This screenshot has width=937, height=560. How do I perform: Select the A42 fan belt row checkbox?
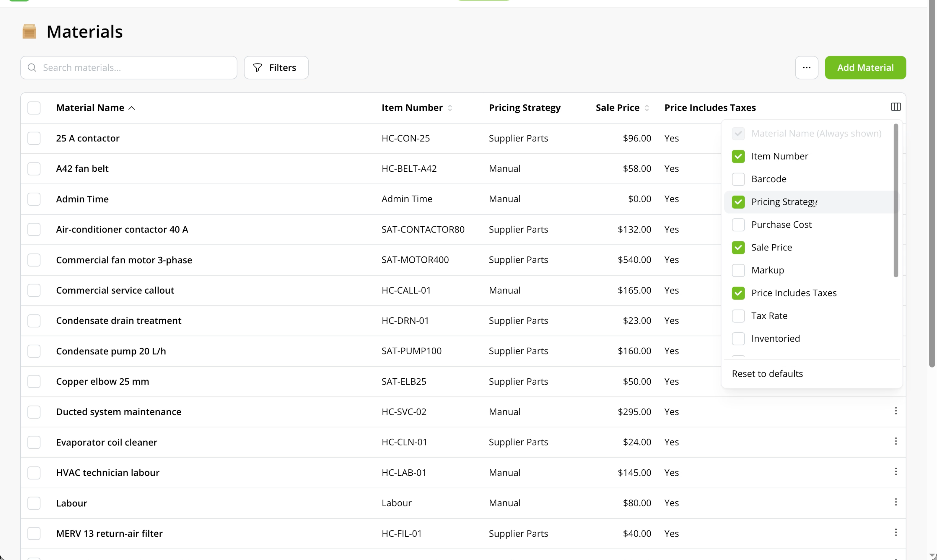tap(34, 169)
